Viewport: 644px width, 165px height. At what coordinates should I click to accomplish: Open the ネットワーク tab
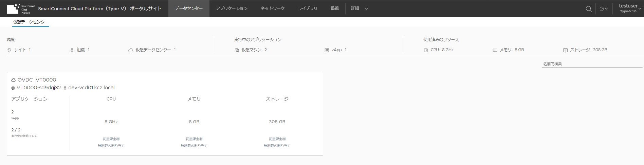273,8
